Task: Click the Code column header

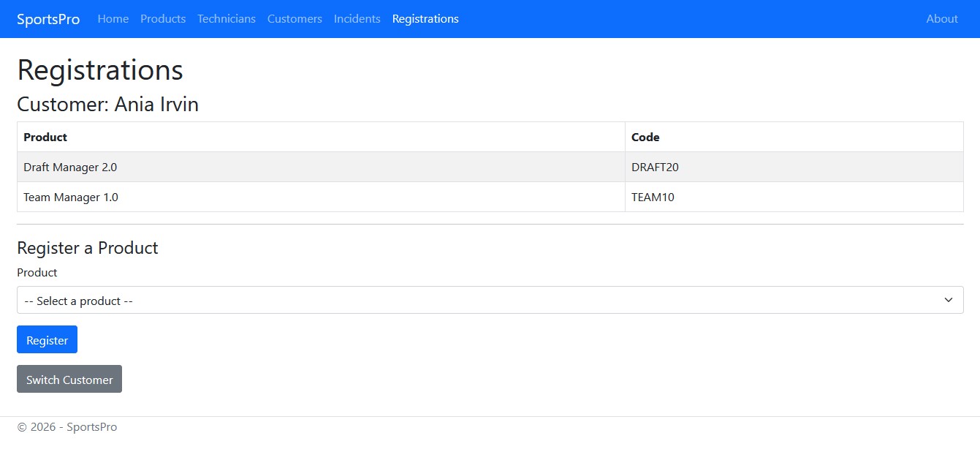Action: tap(645, 137)
